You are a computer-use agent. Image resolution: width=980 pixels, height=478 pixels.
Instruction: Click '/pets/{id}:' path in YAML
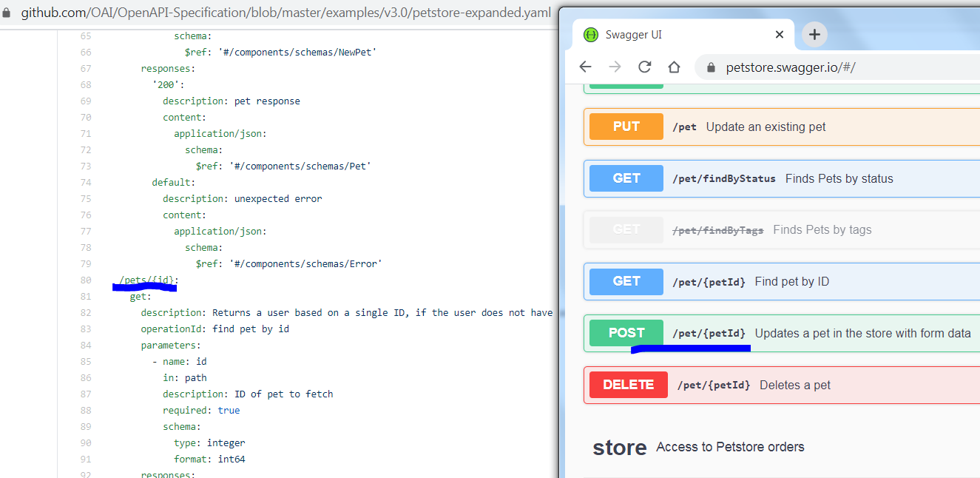149,280
